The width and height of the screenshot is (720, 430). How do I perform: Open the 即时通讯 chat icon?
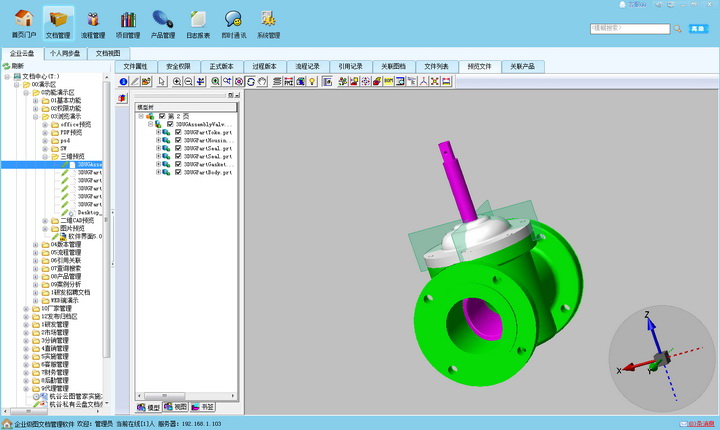click(233, 22)
